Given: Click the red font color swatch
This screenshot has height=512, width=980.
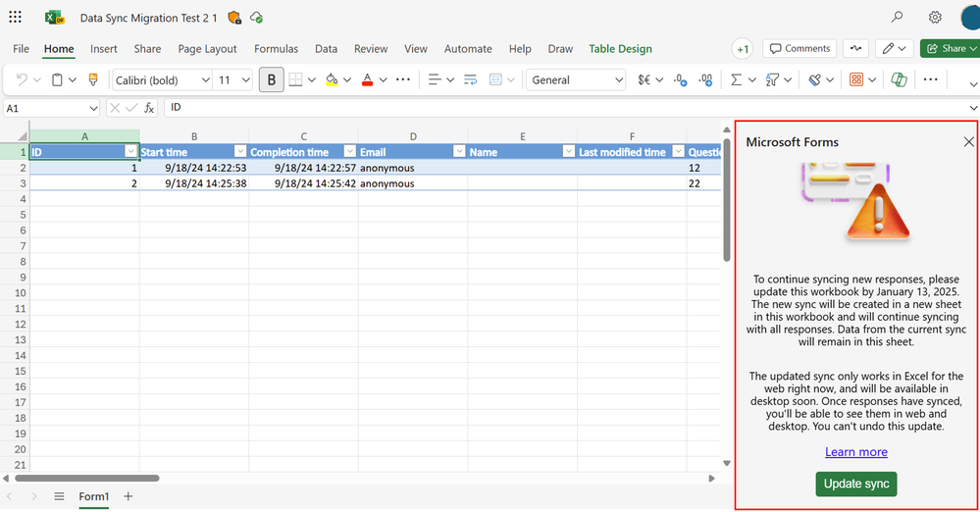Looking at the screenshot, I should (368, 79).
